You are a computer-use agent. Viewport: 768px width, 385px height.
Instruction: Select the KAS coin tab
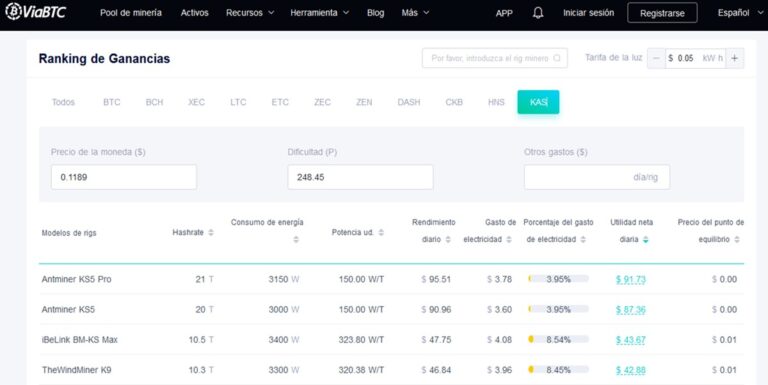tap(538, 102)
